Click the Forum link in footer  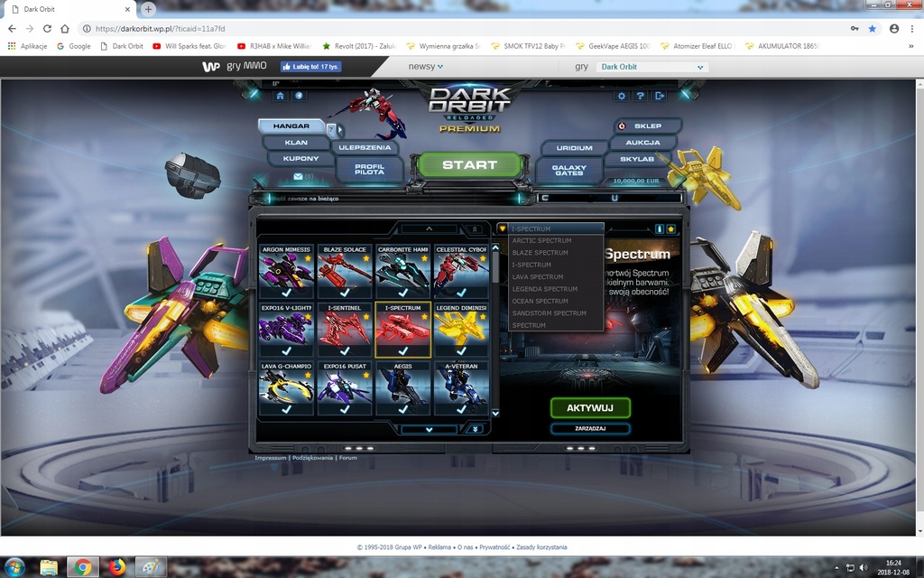[x=347, y=458]
